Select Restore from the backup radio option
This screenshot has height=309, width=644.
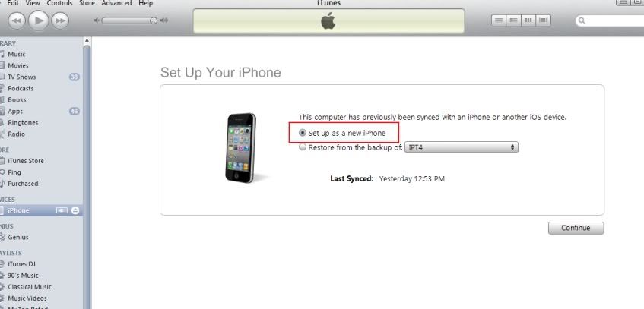pyautogui.click(x=303, y=147)
